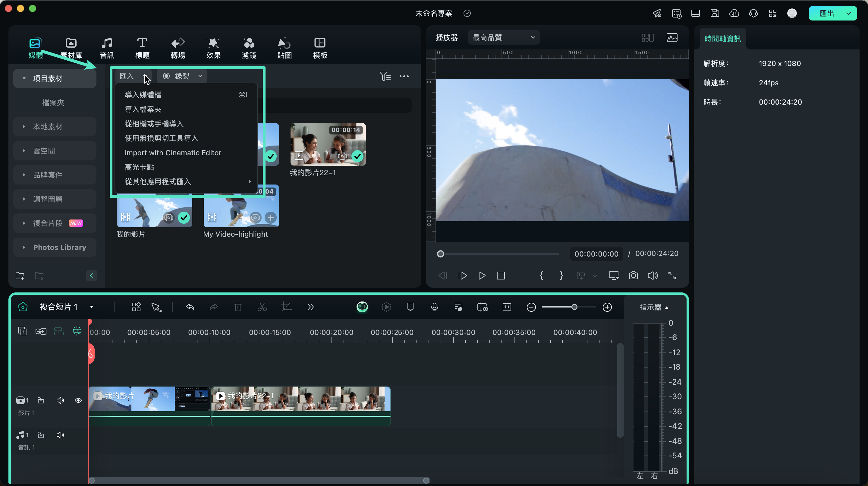Mute the audio track 1
This screenshot has width=868, height=486.
[x=60, y=435]
